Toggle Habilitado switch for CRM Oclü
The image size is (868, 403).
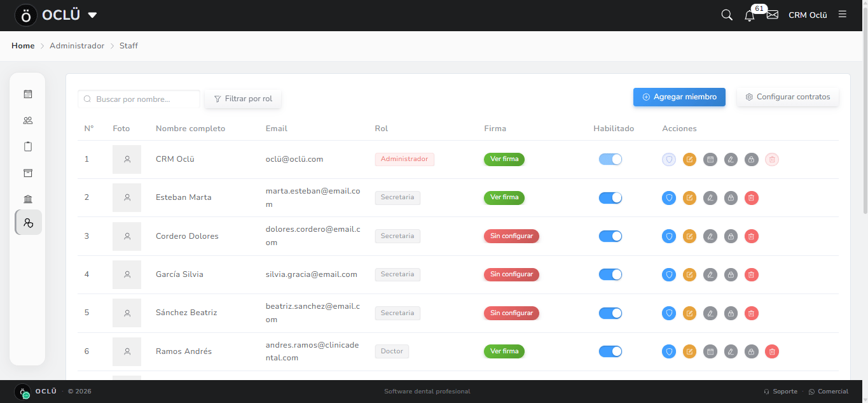click(610, 159)
